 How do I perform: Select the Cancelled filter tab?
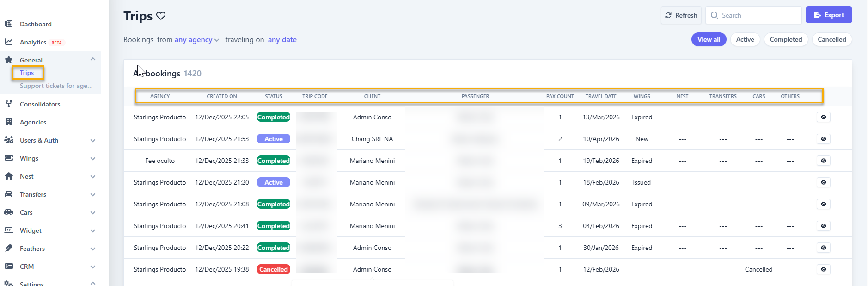coord(831,39)
